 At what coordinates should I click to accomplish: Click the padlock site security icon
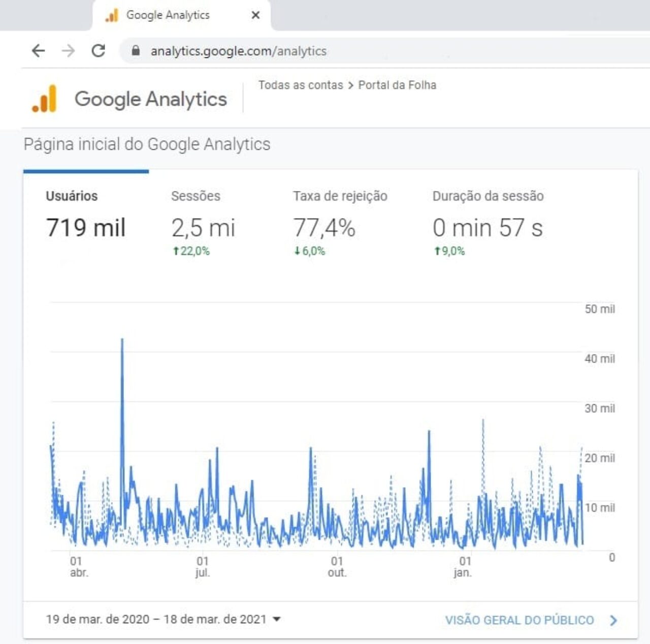[135, 50]
